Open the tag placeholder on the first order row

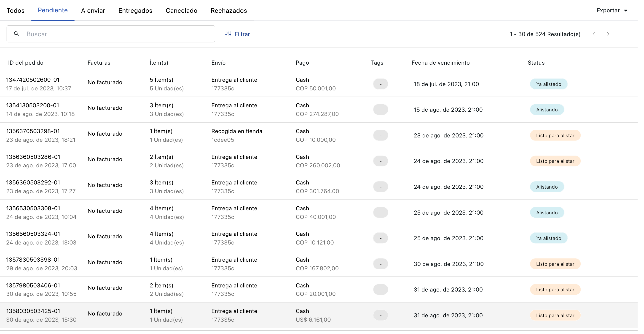(381, 84)
